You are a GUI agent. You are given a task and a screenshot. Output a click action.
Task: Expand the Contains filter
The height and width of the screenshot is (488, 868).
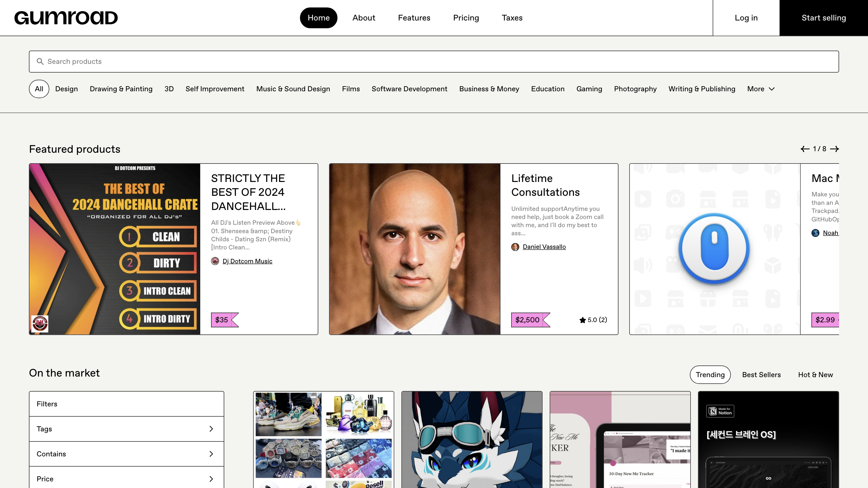coord(126,454)
